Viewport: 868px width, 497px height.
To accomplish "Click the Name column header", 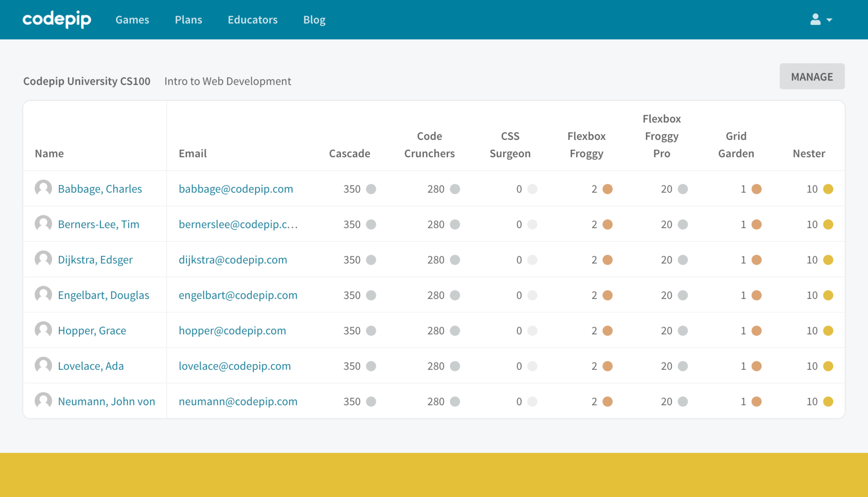I will tap(49, 153).
